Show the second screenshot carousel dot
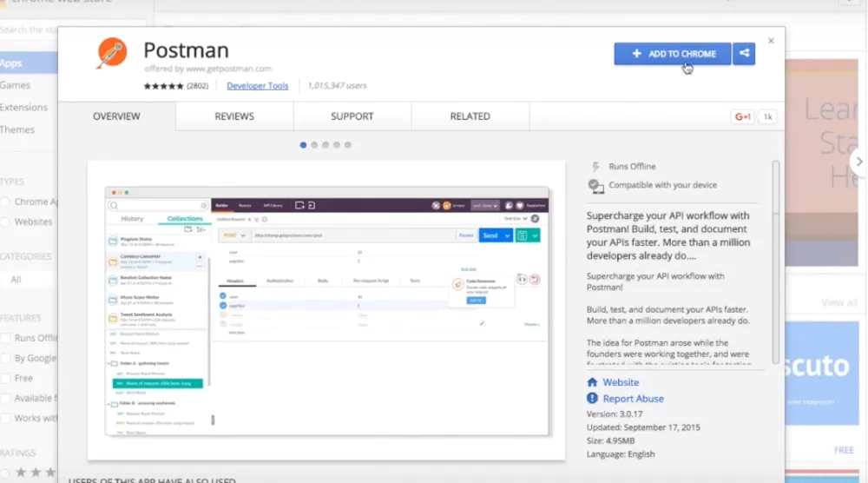Screen dimensions: 868x483 pos(314,145)
